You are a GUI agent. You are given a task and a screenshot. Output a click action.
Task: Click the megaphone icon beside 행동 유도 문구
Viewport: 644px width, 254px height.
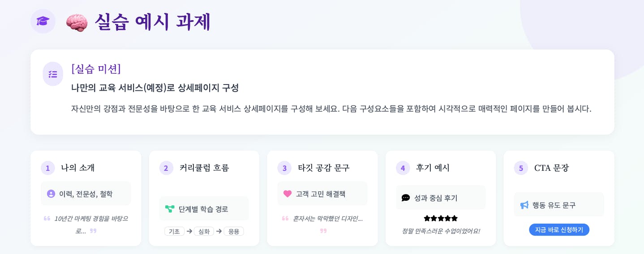click(x=524, y=205)
